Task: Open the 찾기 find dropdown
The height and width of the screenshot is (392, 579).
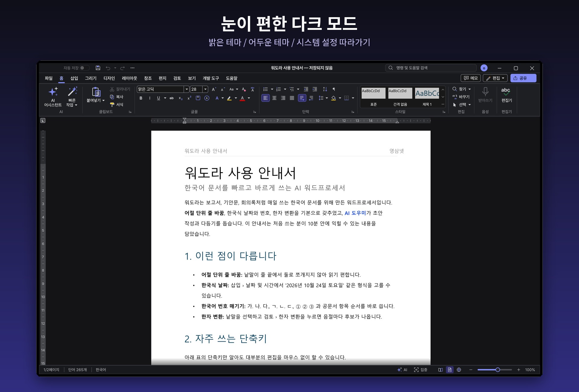Action: click(x=470, y=89)
